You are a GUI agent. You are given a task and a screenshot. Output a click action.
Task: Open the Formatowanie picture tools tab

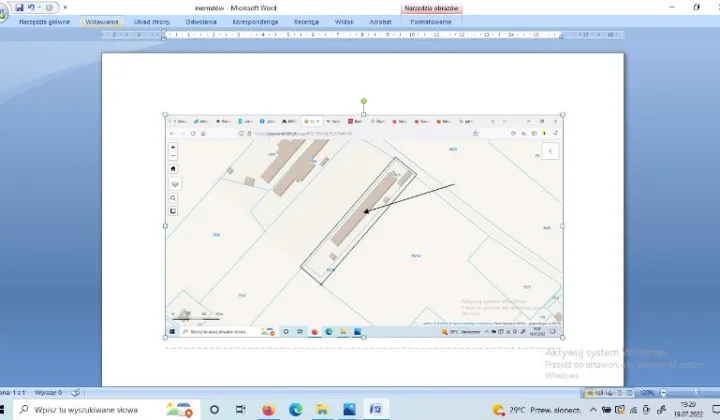click(x=431, y=22)
